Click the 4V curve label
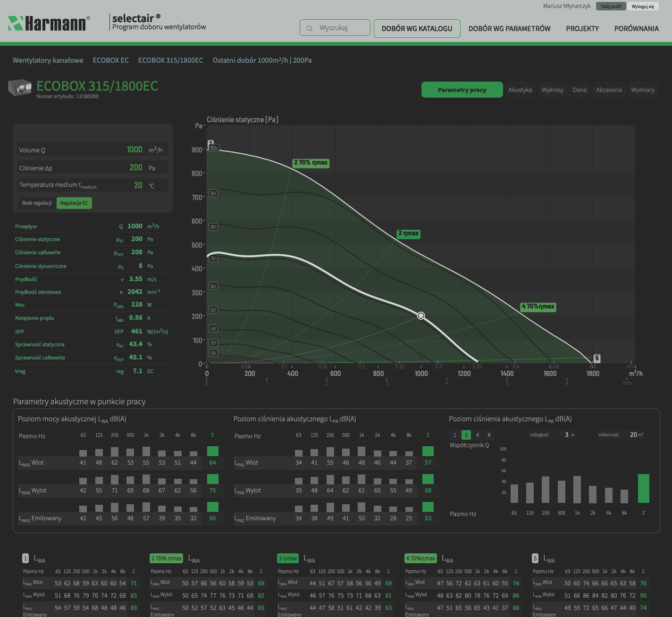 tap(213, 329)
